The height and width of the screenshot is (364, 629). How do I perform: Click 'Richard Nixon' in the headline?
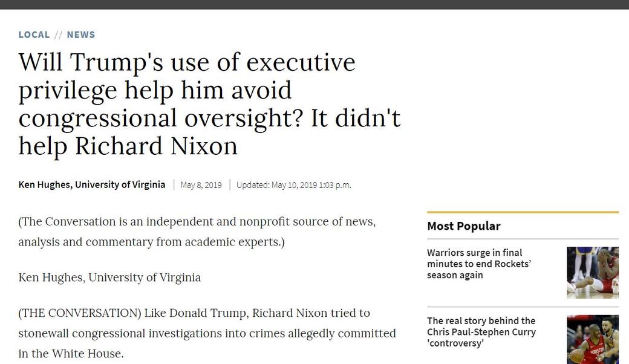pos(156,146)
